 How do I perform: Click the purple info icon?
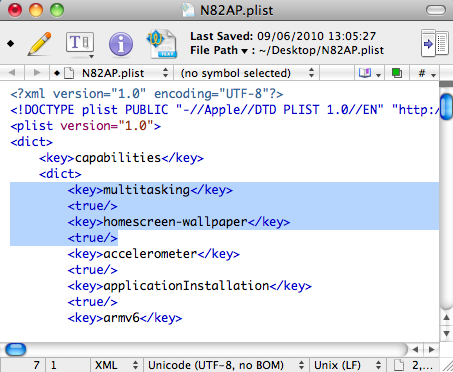point(121,44)
